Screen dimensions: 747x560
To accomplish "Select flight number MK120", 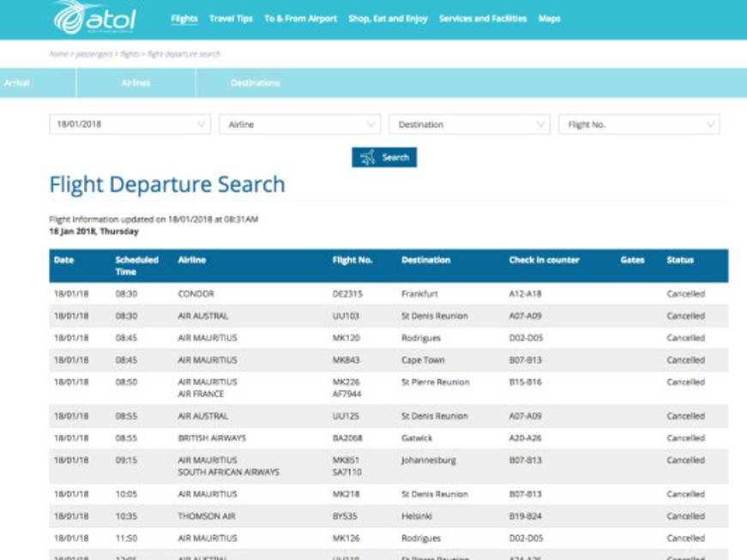I will [x=346, y=338].
